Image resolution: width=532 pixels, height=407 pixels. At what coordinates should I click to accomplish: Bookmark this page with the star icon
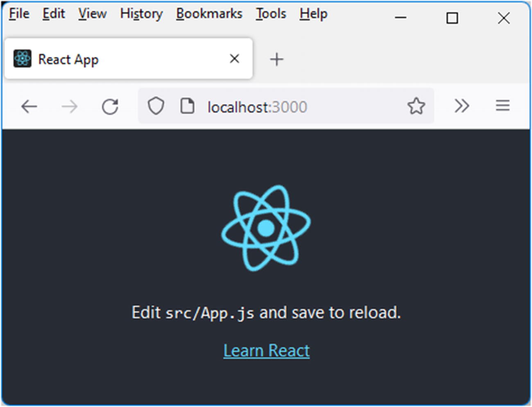tap(416, 106)
